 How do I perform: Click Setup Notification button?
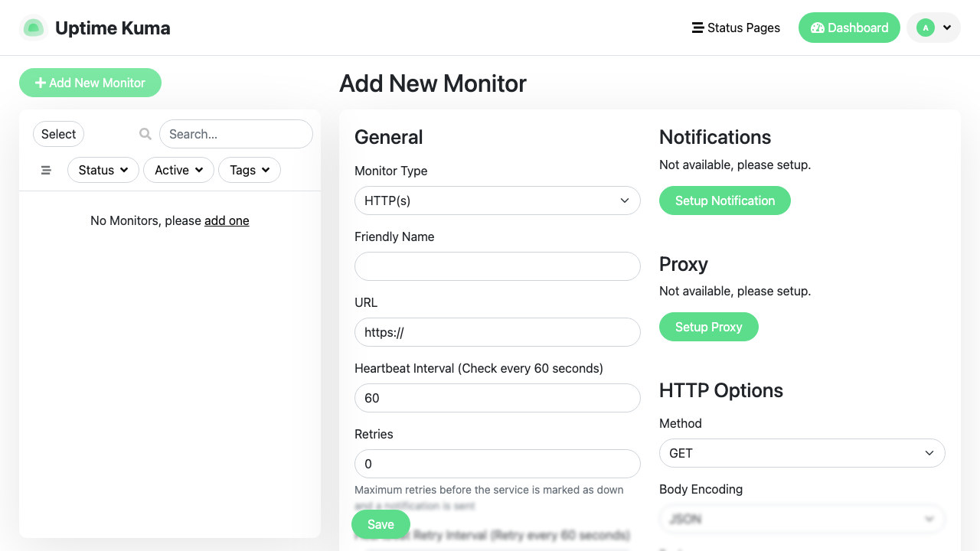click(725, 201)
